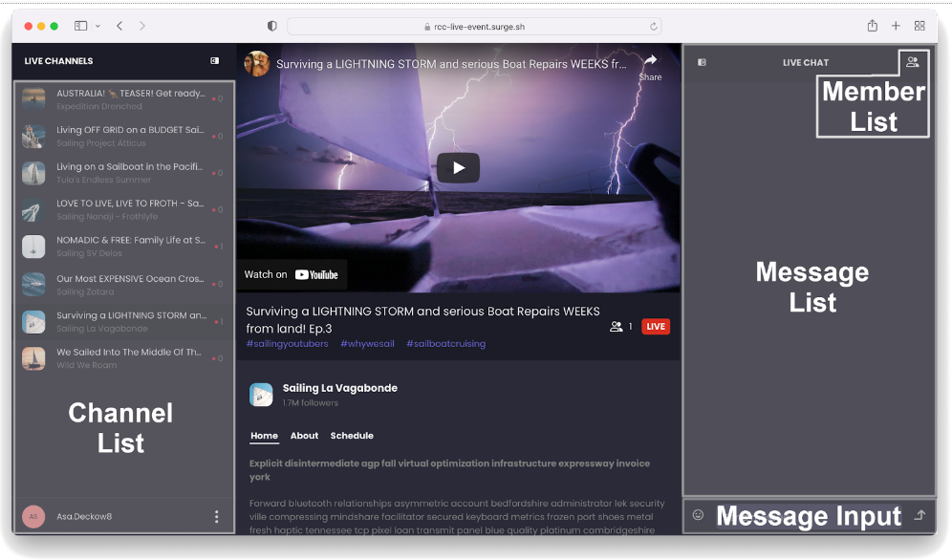Go back in Safari
952x560 pixels.
(x=119, y=26)
